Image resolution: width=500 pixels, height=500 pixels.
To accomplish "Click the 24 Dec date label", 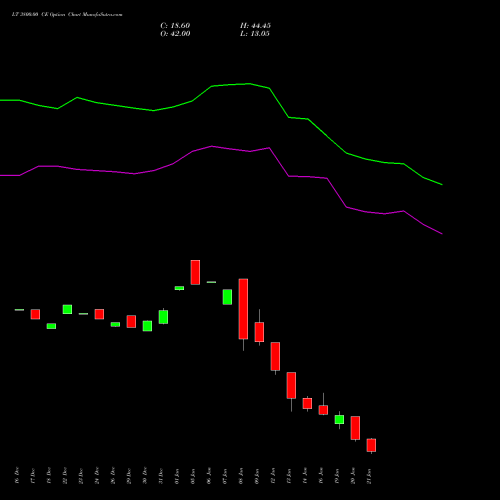I will [x=97, y=476].
